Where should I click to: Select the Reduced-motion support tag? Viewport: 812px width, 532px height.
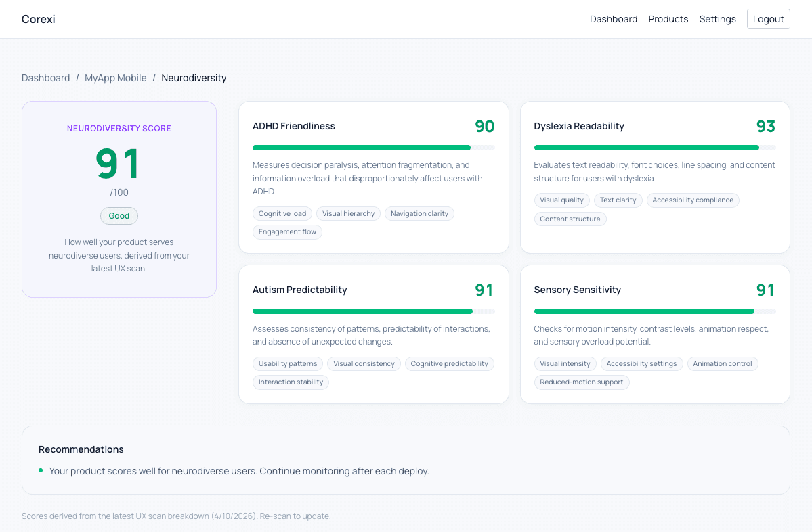pyautogui.click(x=581, y=382)
